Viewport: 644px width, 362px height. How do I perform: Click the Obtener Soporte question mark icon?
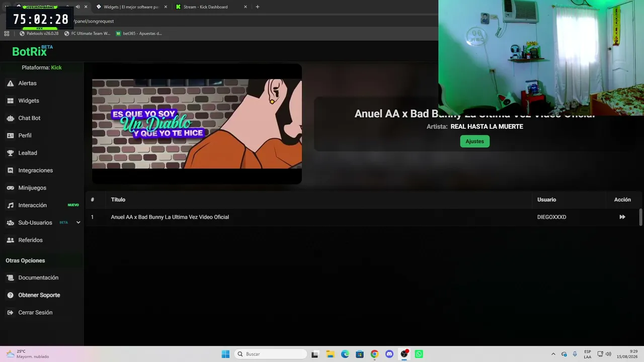[10, 295]
